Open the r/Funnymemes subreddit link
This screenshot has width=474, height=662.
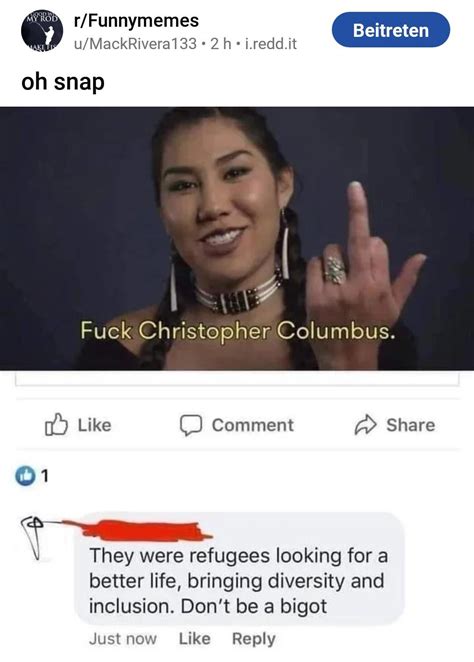tap(136, 21)
